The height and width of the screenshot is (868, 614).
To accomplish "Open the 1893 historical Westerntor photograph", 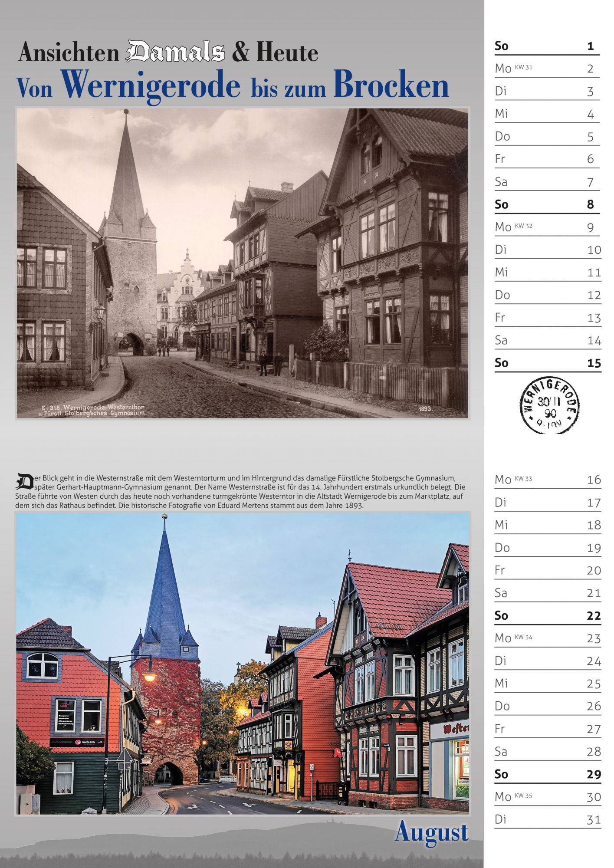I will [x=242, y=263].
